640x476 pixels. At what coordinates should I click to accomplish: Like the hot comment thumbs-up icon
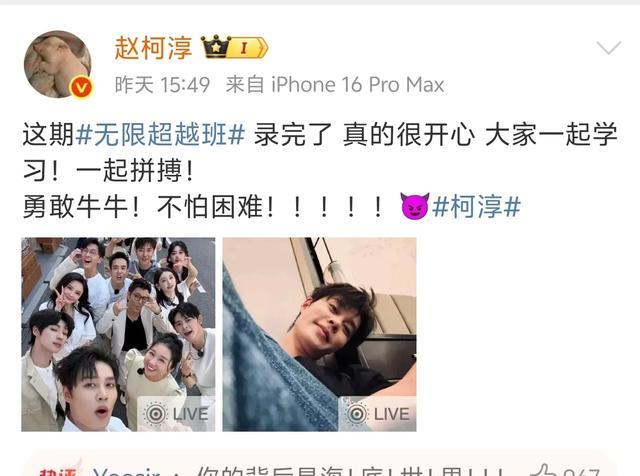click(x=546, y=471)
